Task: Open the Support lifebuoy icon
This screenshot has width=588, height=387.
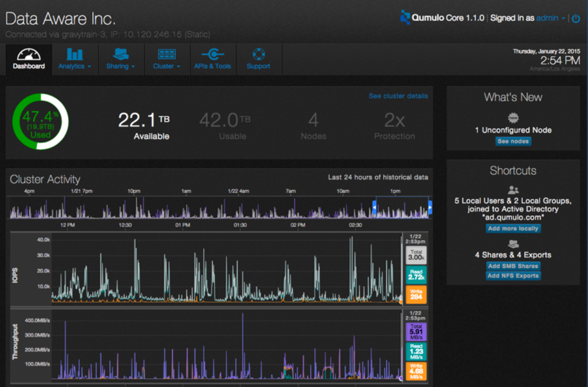Action: pos(258,54)
